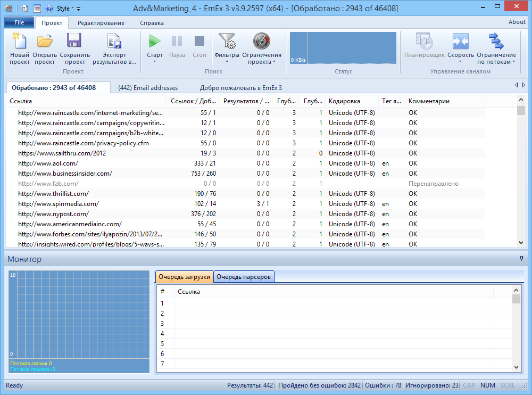The width and height of the screenshot is (532, 395).
Task: Select the Очередь загрузки tab
Action: point(184,277)
